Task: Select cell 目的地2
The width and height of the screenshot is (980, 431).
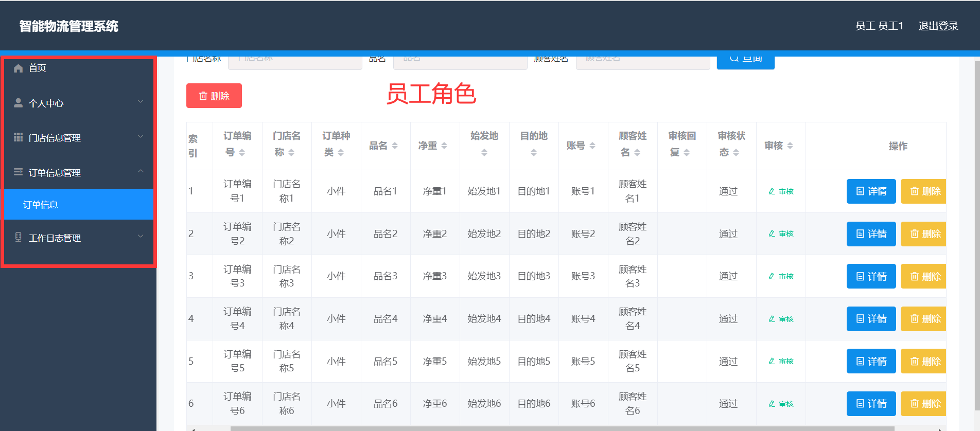Action: (x=534, y=234)
